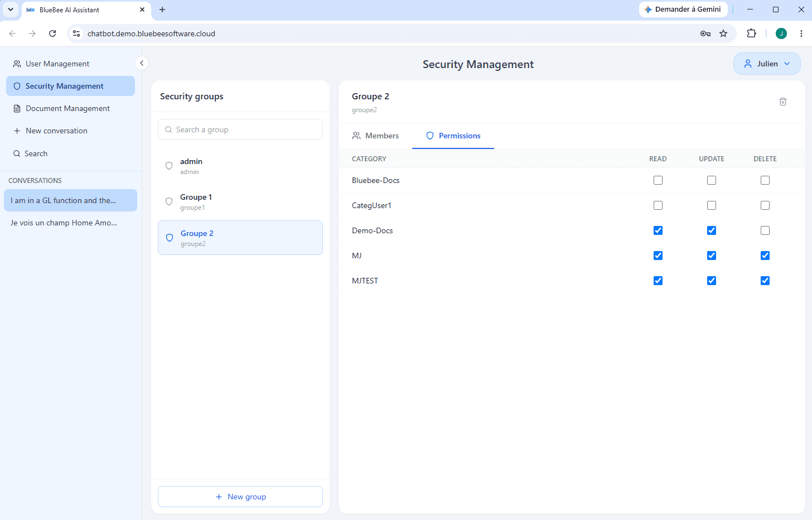Click the CATEGORY column header

[369, 159]
